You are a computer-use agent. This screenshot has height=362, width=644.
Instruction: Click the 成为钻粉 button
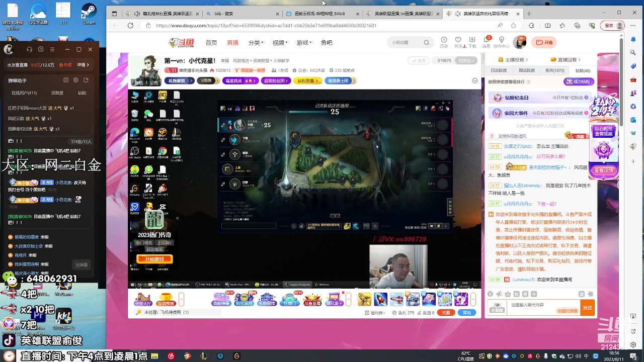pos(579,81)
